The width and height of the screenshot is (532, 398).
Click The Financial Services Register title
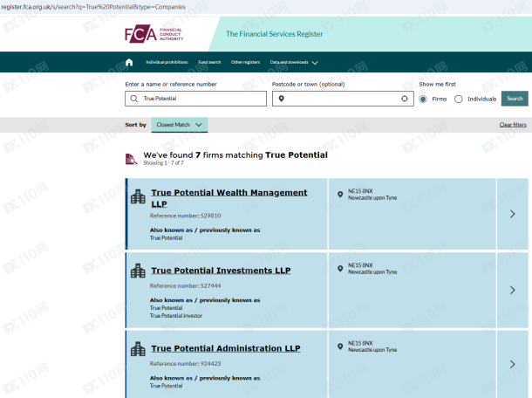point(274,34)
